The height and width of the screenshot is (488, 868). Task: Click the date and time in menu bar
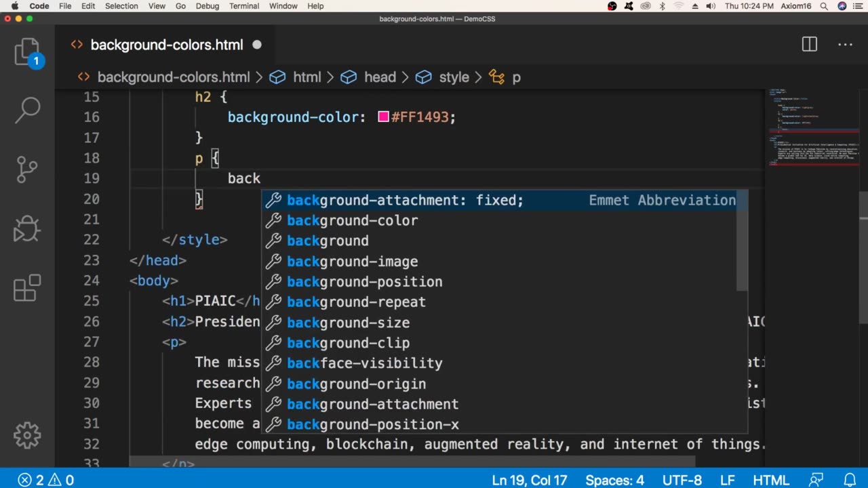click(x=749, y=6)
